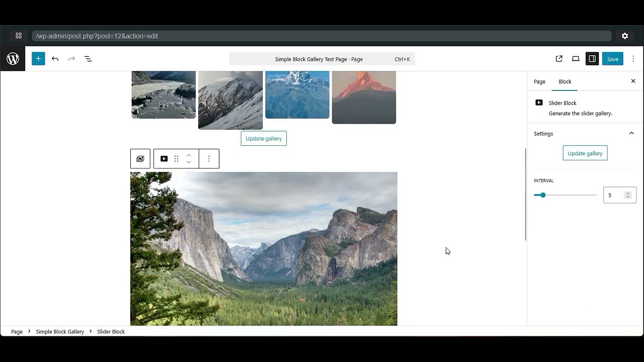Open the document overview list view
Viewport: 644px width, 362px height.
[88, 59]
